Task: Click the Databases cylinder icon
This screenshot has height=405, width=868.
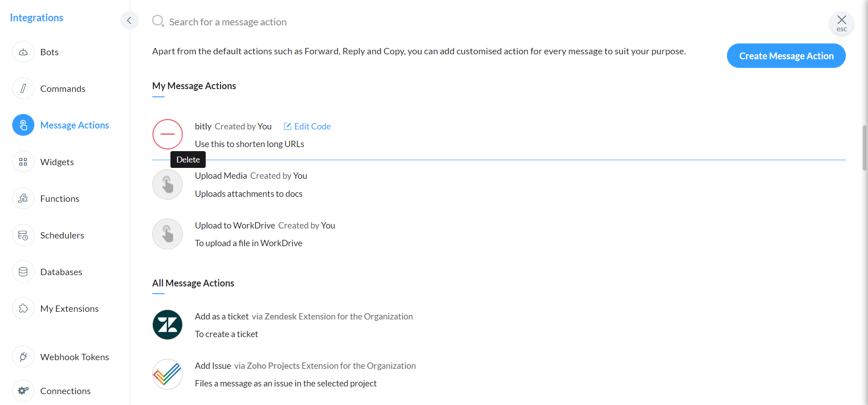Action: click(23, 272)
